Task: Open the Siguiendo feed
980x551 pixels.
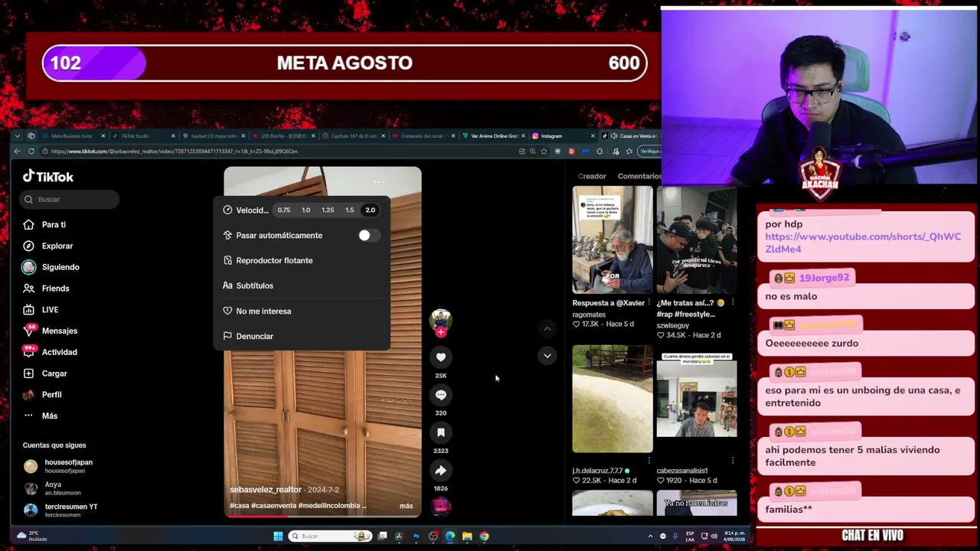Action: click(51, 267)
